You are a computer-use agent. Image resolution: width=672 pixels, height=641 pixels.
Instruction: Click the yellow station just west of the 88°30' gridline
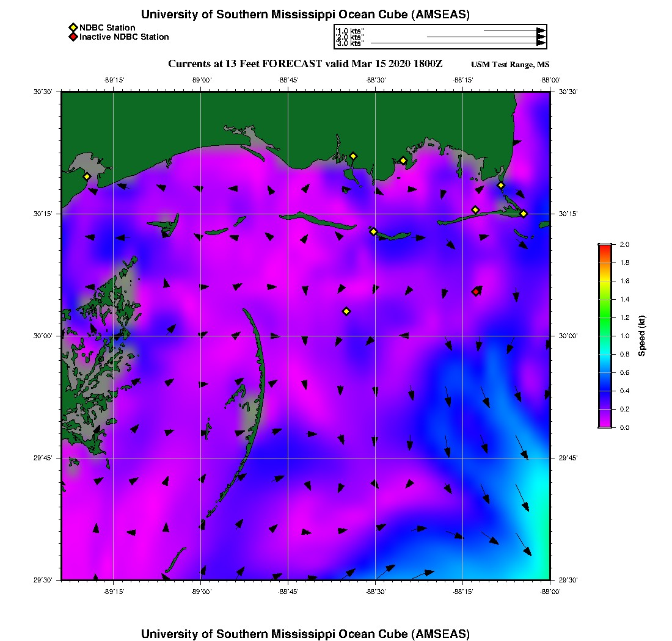point(373,231)
